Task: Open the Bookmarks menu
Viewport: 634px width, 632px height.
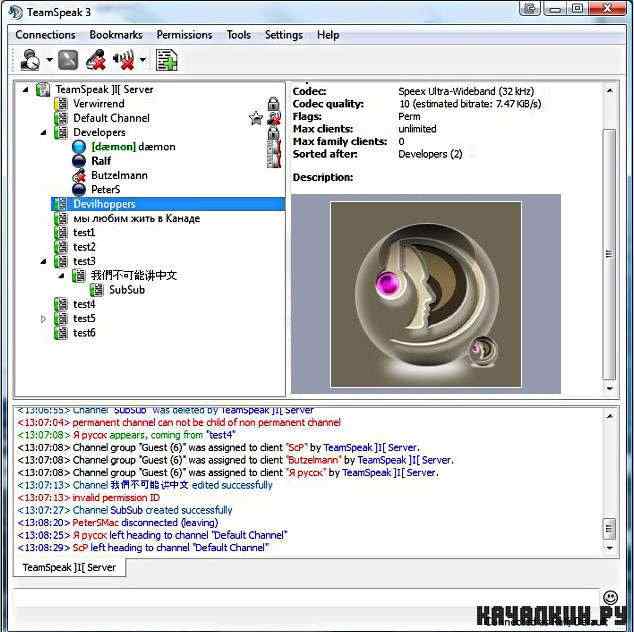Action: pos(116,35)
